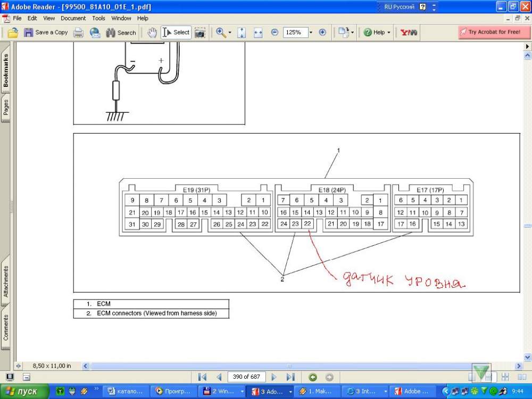Viewport: 532px width, 399px height.
Task: Open the Zoom In tool dropdown arrow
Action: point(230,32)
